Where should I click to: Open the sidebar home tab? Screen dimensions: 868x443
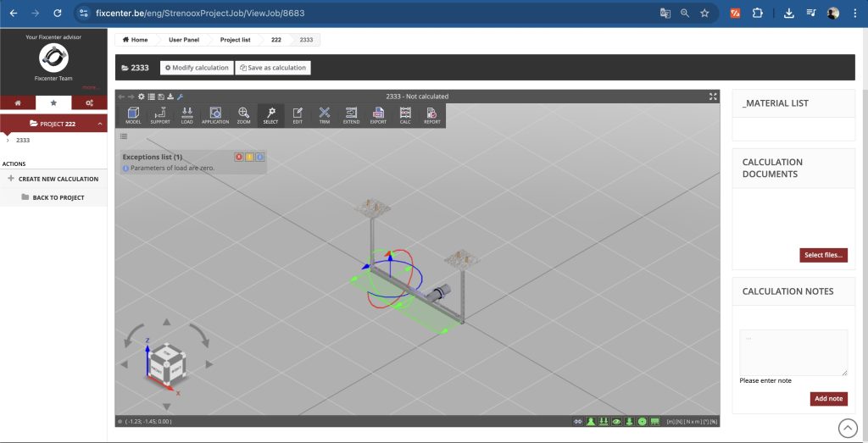pyautogui.click(x=18, y=102)
